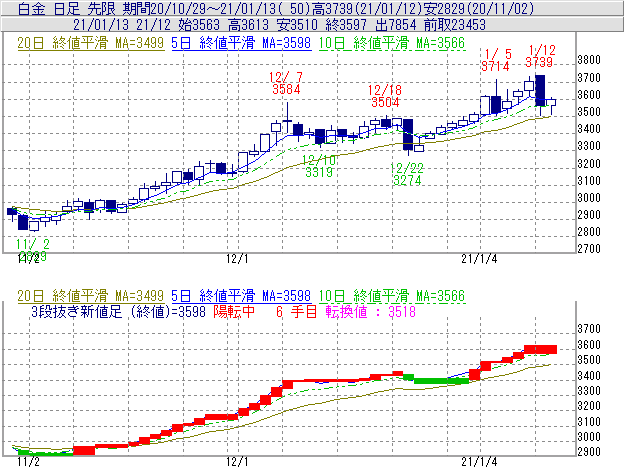The image size is (624, 473).
Task: Click the 3700 price axis label on lower chart
Action: pos(589,329)
